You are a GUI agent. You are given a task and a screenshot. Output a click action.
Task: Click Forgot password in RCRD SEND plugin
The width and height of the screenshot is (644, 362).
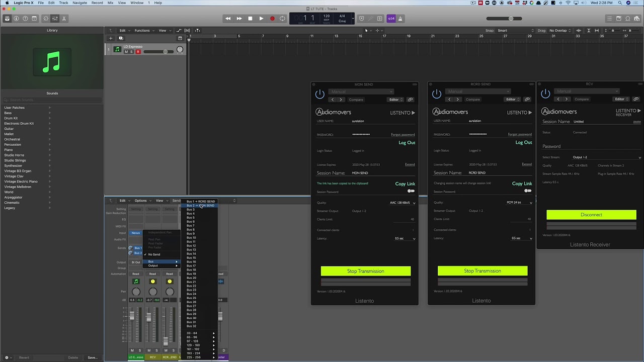tap(520, 135)
